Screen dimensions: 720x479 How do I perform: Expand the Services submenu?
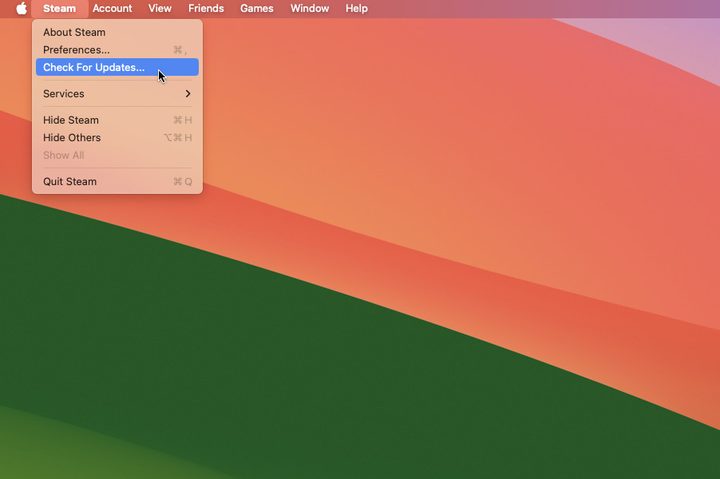point(117,94)
